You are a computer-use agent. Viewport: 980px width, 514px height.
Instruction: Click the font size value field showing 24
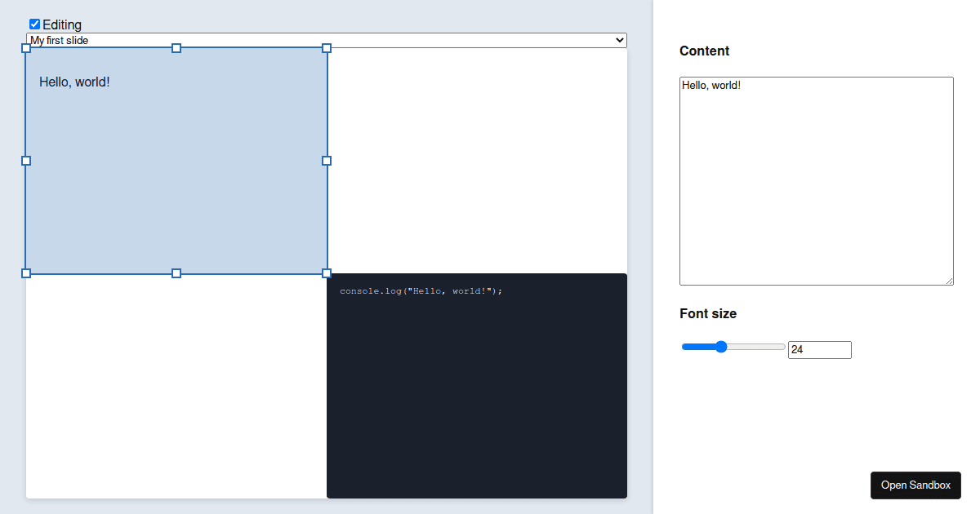point(819,349)
